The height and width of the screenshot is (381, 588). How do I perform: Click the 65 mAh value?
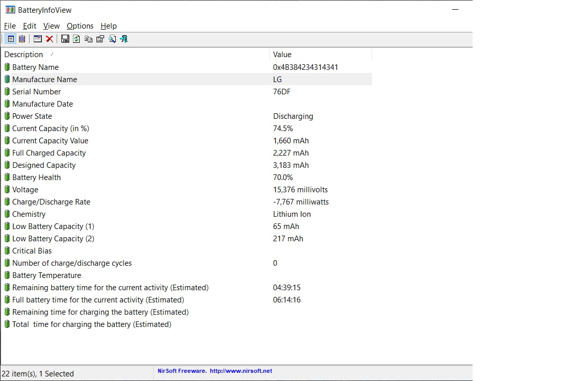286,226
